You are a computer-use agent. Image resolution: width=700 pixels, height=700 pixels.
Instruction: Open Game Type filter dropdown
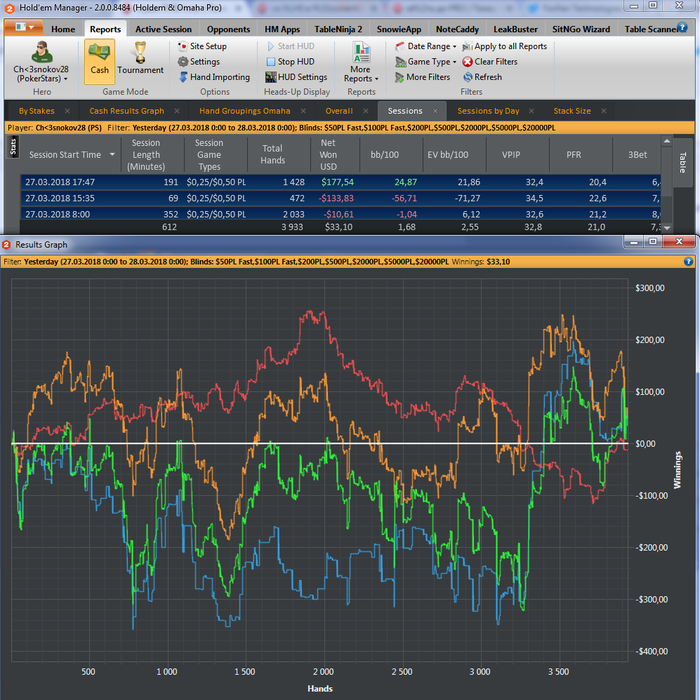pyautogui.click(x=426, y=62)
